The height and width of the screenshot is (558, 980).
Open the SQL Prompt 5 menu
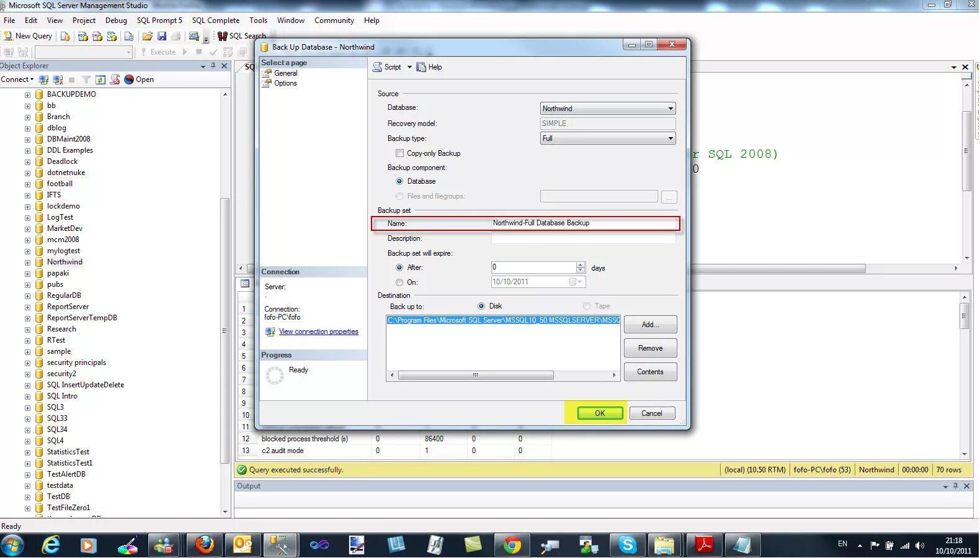pos(159,20)
